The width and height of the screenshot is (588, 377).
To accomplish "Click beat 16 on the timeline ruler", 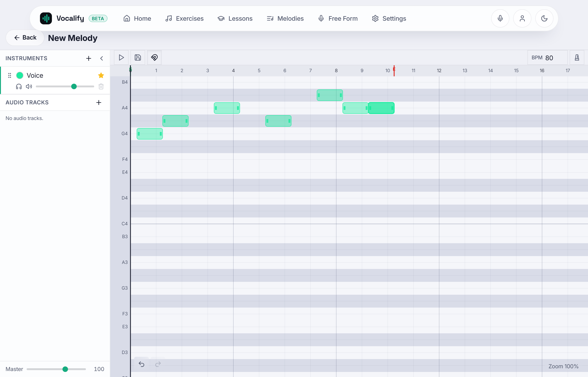I will point(542,71).
